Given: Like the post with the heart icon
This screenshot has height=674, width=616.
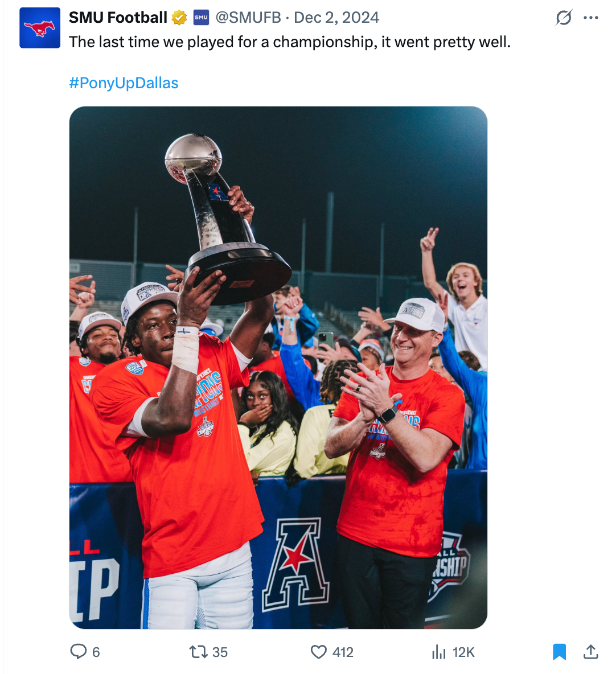Looking at the screenshot, I should click(x=318, y=651).
